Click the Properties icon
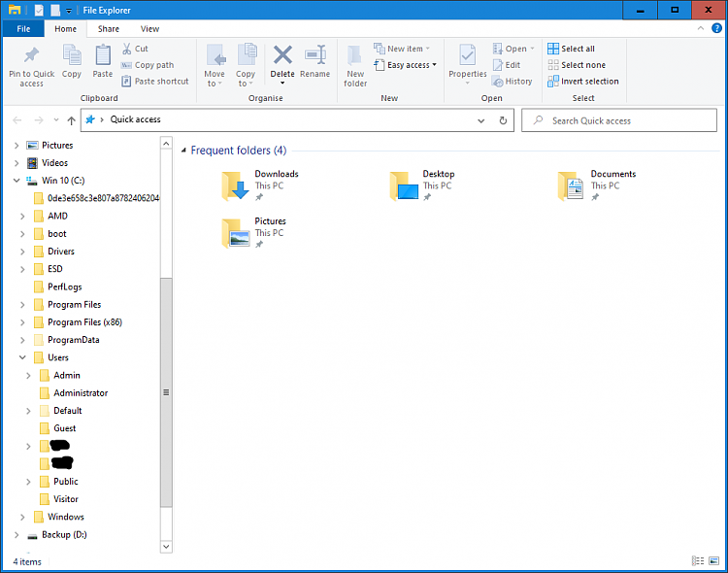This screenshot has width=728, height=573. pyautogui.click(x=468, y=54)
